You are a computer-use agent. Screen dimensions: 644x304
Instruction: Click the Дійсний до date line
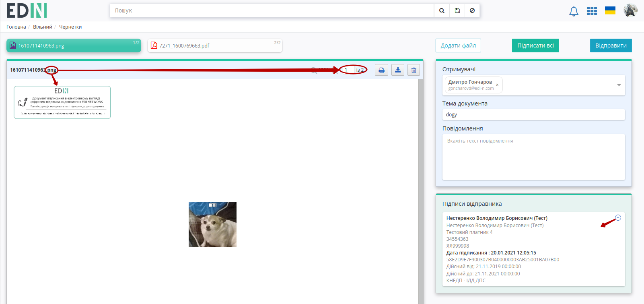click(483, 274)
